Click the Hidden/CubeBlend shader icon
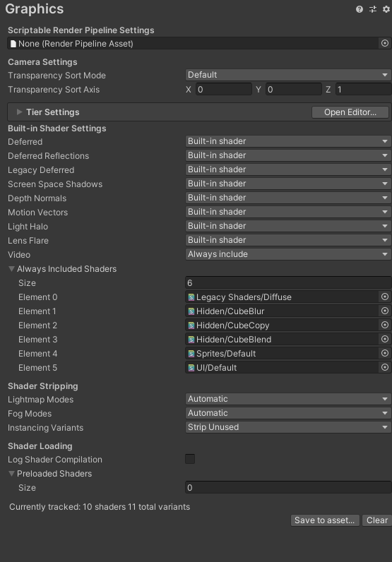 click(x=191, y=340)
